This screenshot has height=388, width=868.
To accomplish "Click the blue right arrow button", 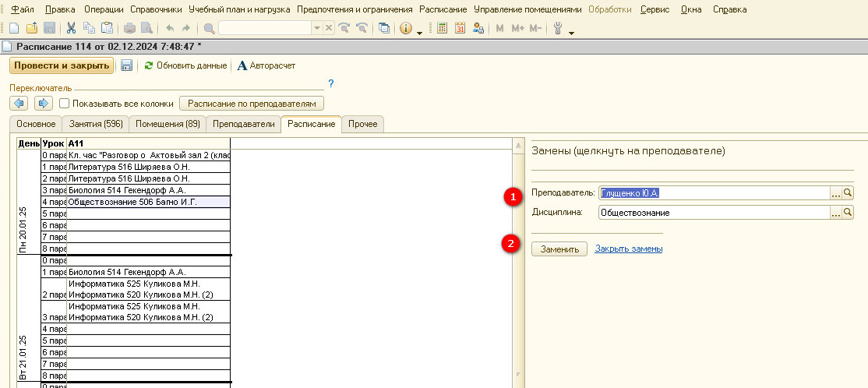I will tap(43, 104).
